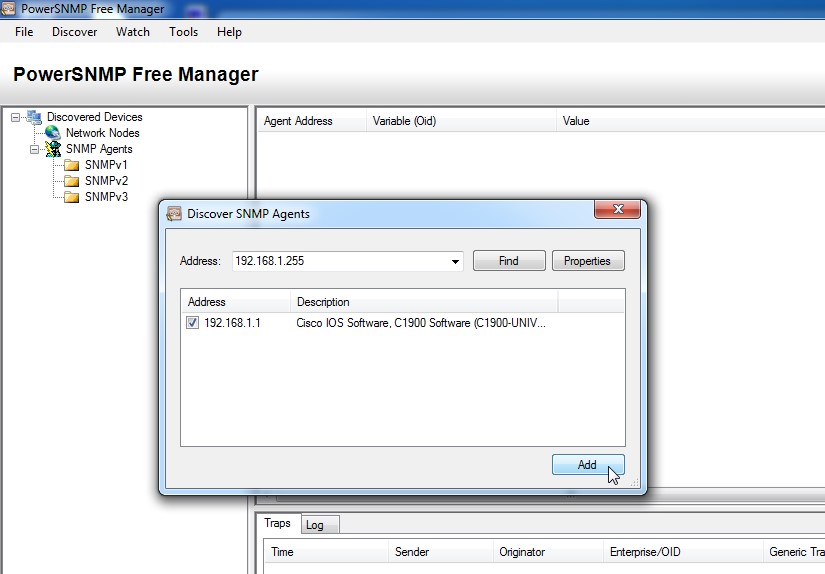Select the SNMPv2 tree item
The height and width of the screenshot is (574, 825).
pyautogui.click(x=106, y=181)
